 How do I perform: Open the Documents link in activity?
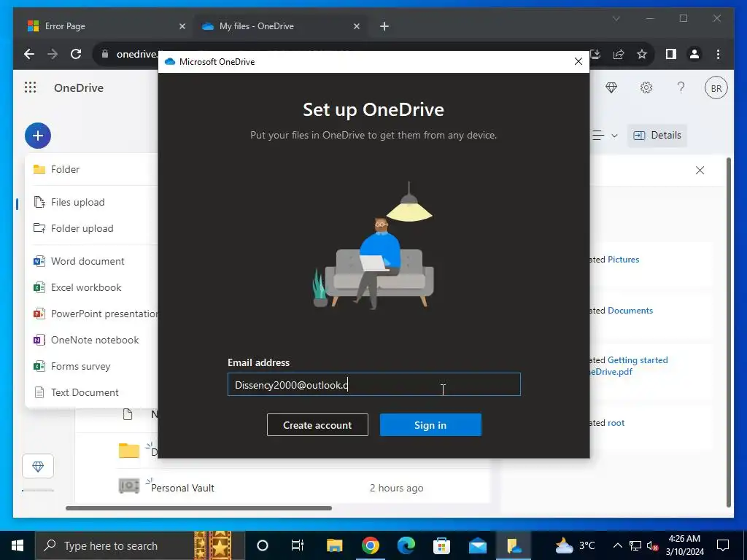(630, 311)
